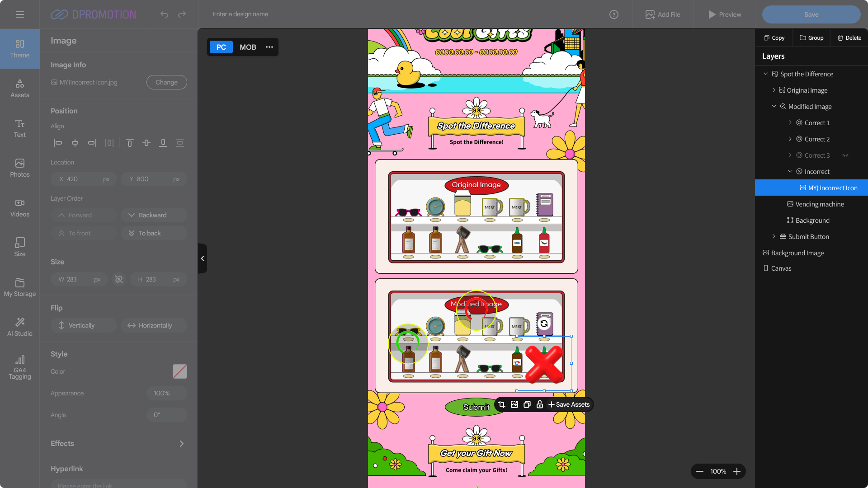Open the AI Studio sidebar panel
868x488 pixels.
(20, 326)
